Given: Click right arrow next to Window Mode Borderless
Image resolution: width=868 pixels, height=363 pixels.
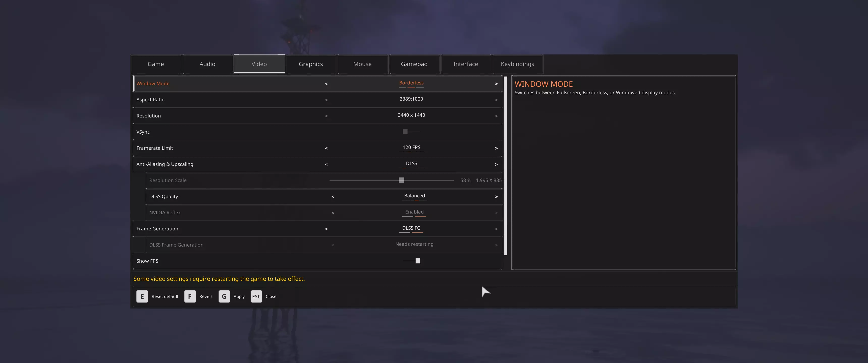Looking at the screenshot, I should (x=496, y=83).
